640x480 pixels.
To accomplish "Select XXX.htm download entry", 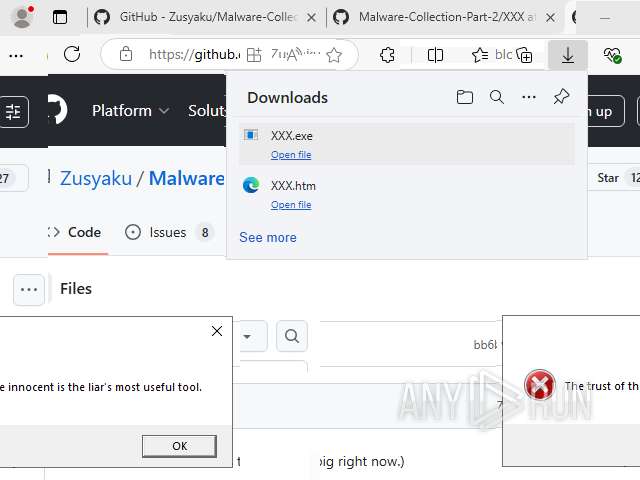I will [x=407, y=194].
